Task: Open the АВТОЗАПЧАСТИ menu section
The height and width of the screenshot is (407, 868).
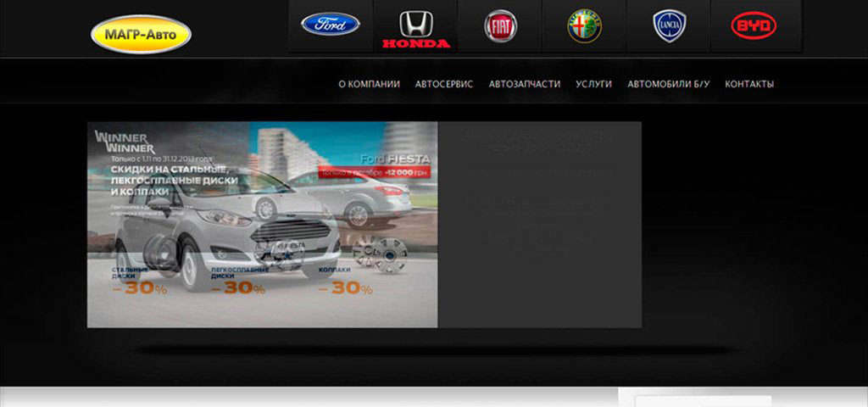Action: coord(524,84)
